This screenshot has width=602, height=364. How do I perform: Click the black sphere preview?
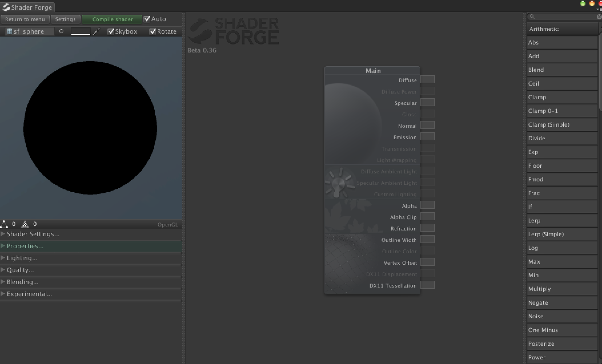90,128
